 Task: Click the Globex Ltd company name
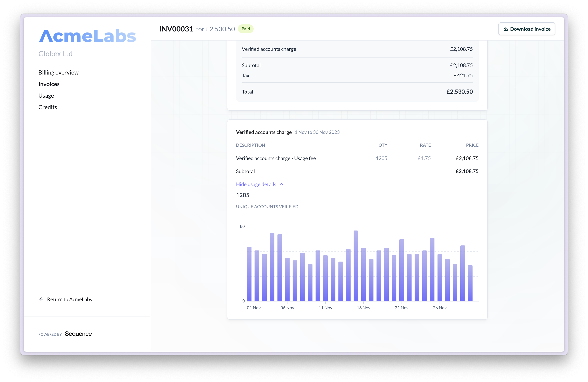tap(55, 54)
